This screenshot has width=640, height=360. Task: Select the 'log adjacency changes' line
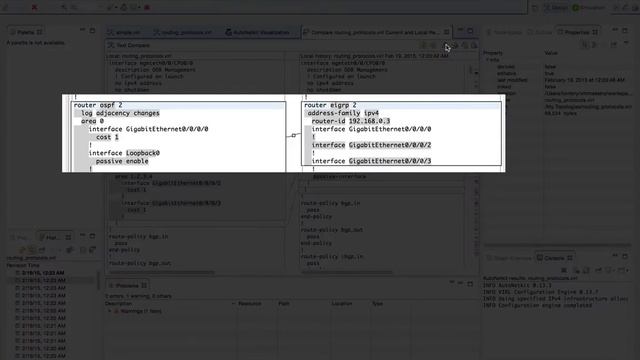pyautogui.click(x=120, y=113)
